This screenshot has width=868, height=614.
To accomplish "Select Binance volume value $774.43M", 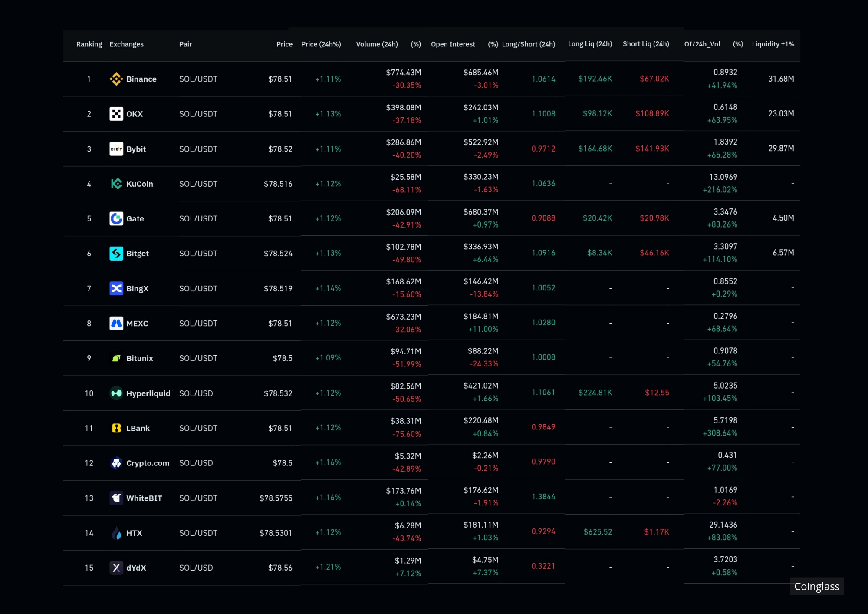I will tap(404, 73).
